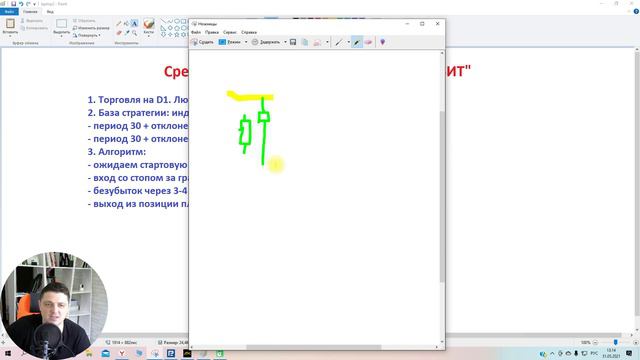The image size is (640, 360).
Task: Select the Pencil tool in Paint
Action: 119,24
